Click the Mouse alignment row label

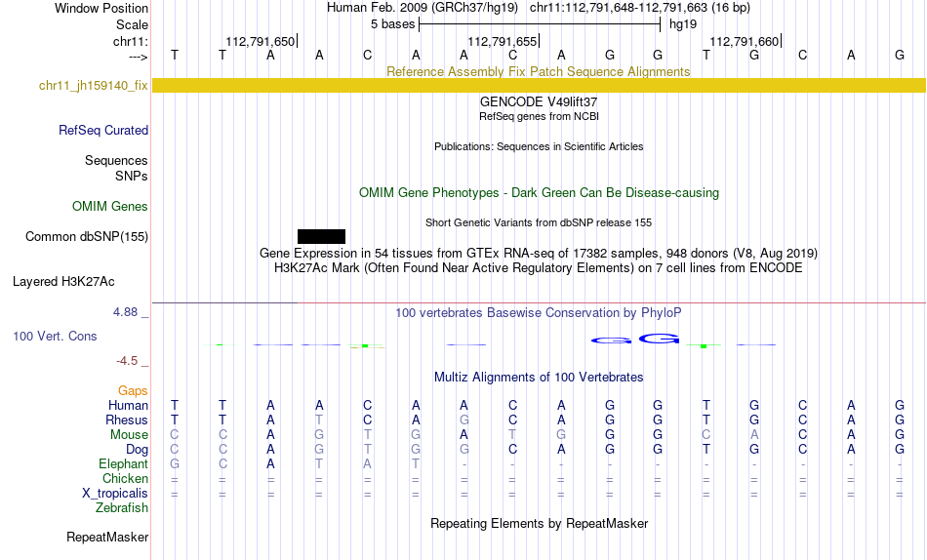click(x=129, y=435)
